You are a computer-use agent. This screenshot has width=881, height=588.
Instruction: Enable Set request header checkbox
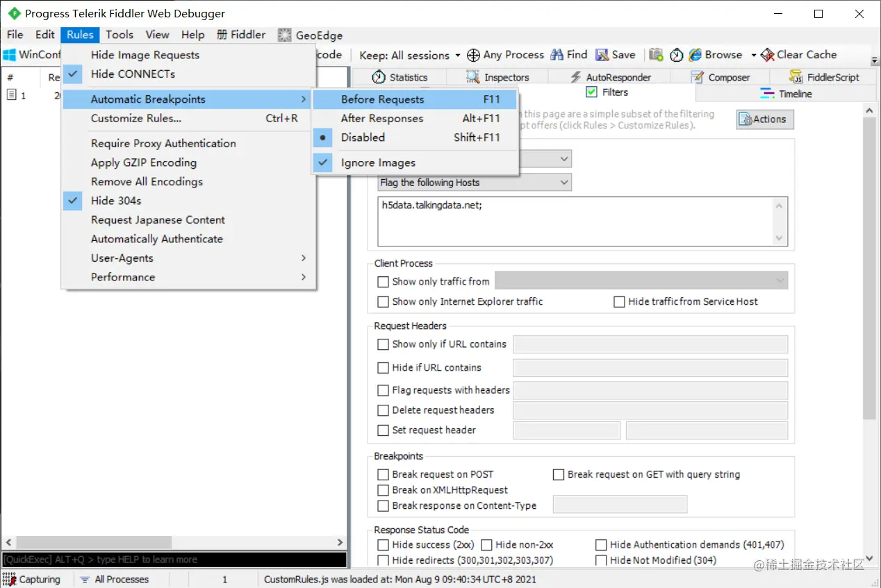click(383, 430)
